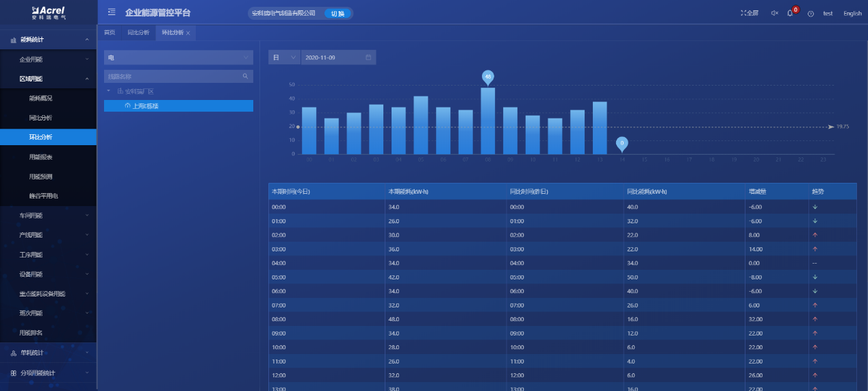Click the calendar icon in date field
The height and width of the screenshot is (391, 868).
368,58
